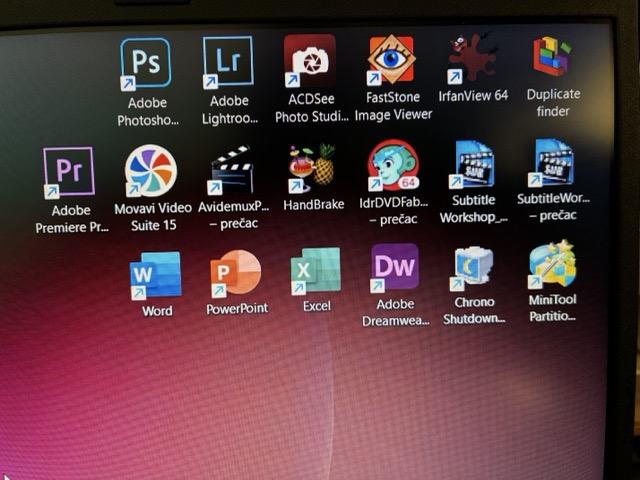The image size is (640, 480).
Task: Launch the Adobe Lightroom shortcut icon
Action: [228, 61]
